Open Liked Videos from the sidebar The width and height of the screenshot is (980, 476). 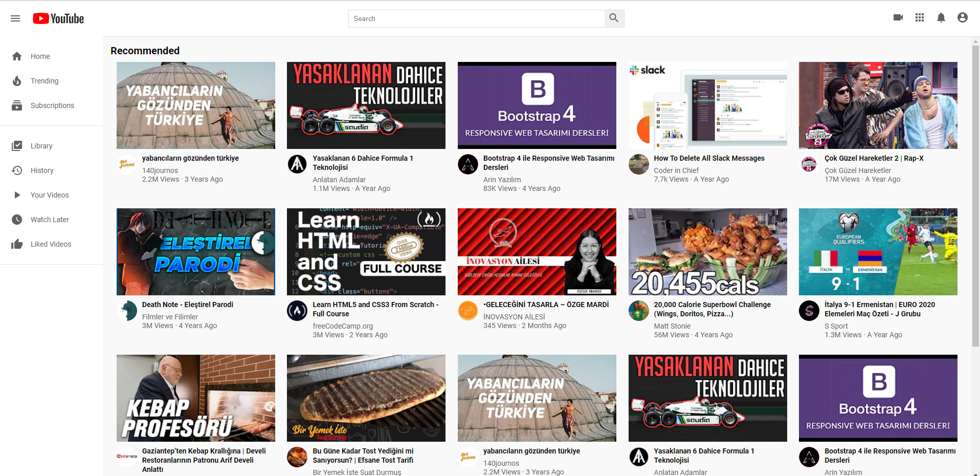coord(17,244)
